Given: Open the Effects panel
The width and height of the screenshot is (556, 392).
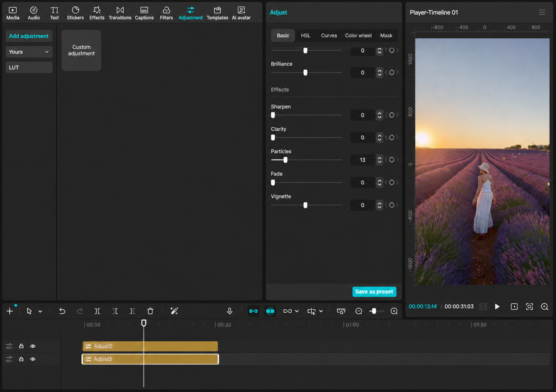Looking at the screenshot, I should click(97, 13).
